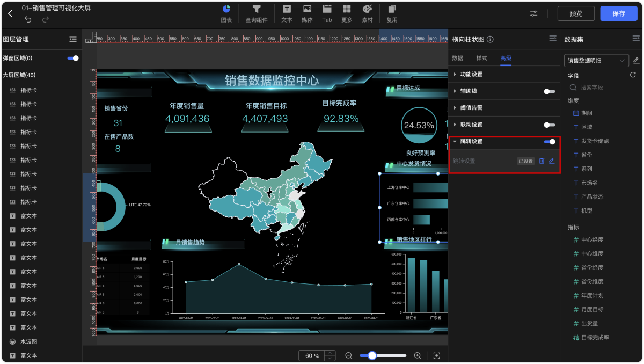Click the 已设置 status tag

(526, 161)
